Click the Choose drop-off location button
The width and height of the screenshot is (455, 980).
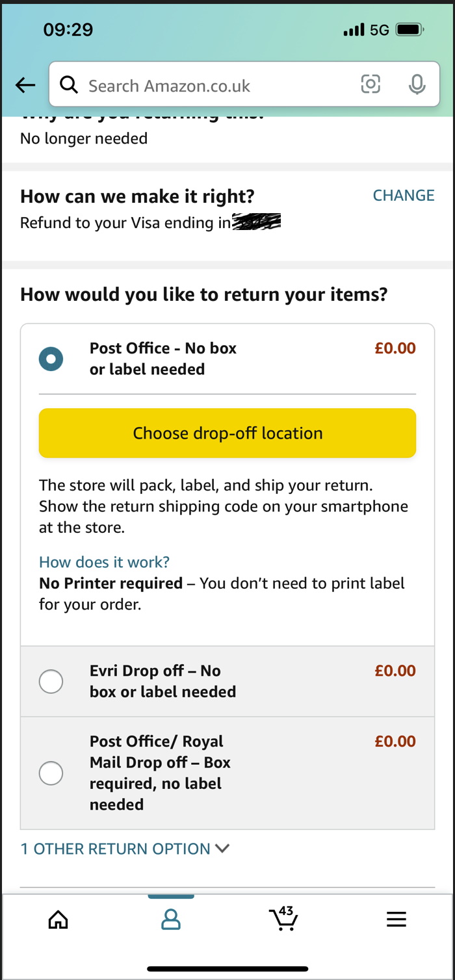[227, 433]
